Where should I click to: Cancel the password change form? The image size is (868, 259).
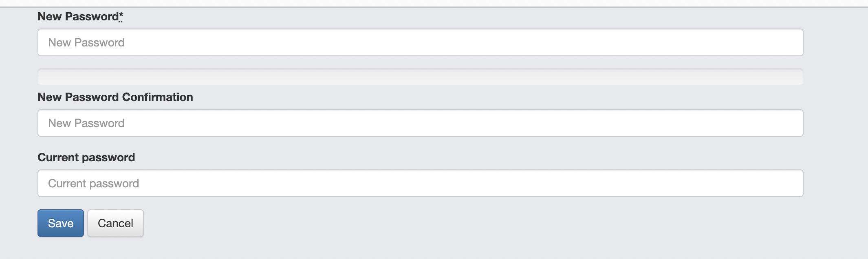[x=115, y=223]
